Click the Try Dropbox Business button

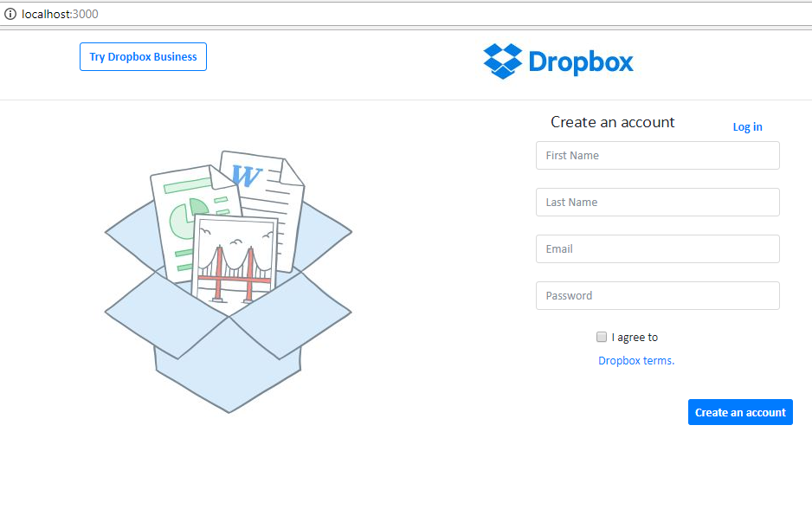(x=143, y=57)
